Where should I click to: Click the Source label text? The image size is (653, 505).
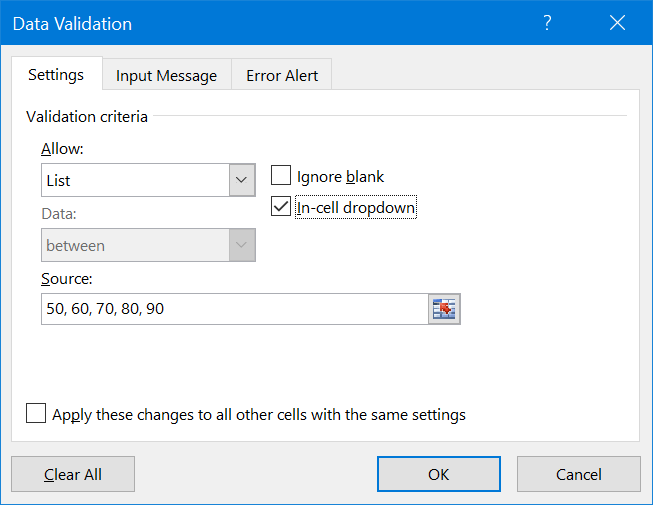[x=66, y=279]
